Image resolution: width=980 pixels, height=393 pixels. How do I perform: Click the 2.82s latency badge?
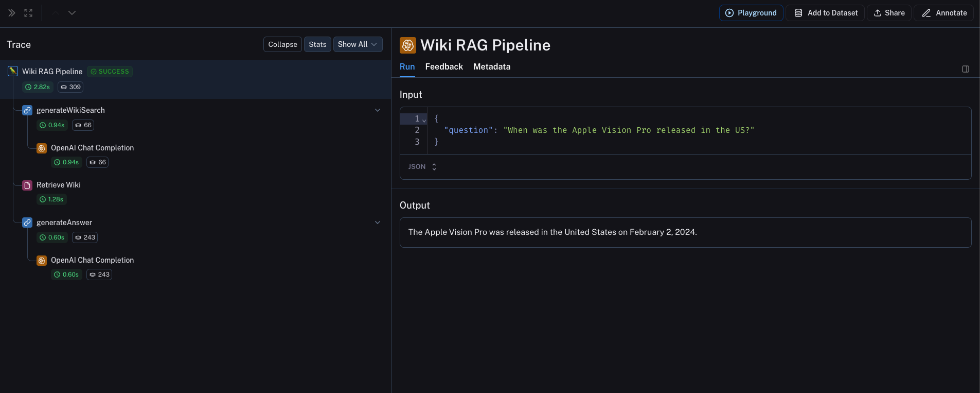coord(38,87)
